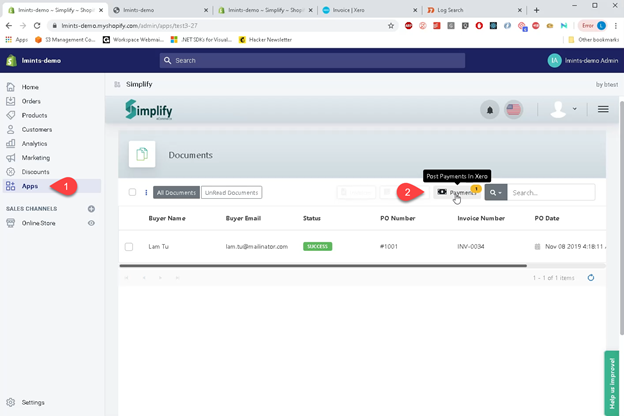
Task: Sort by the Invoice Number column
Action: tap(481, 218)
